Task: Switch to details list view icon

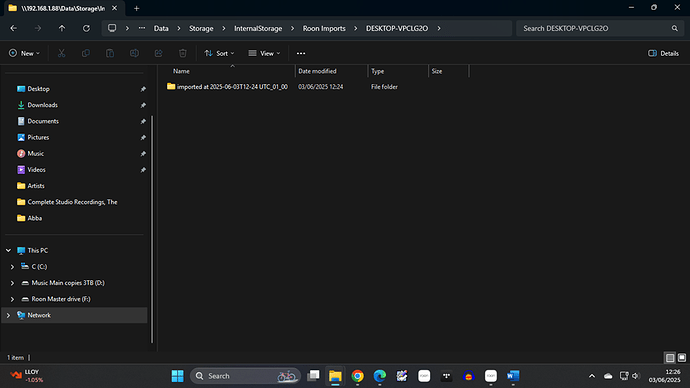Action: 670,358
